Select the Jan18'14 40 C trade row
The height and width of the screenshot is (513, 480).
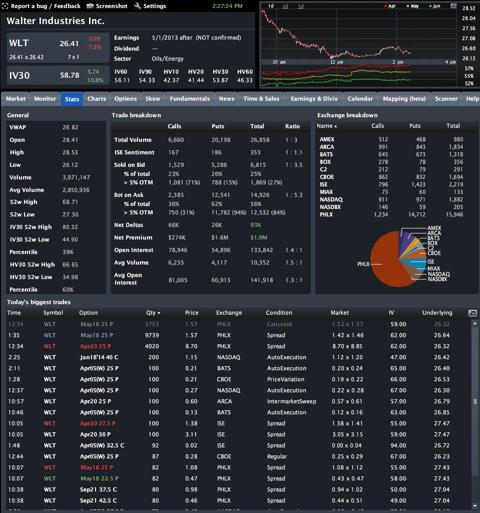coord(237,357)
